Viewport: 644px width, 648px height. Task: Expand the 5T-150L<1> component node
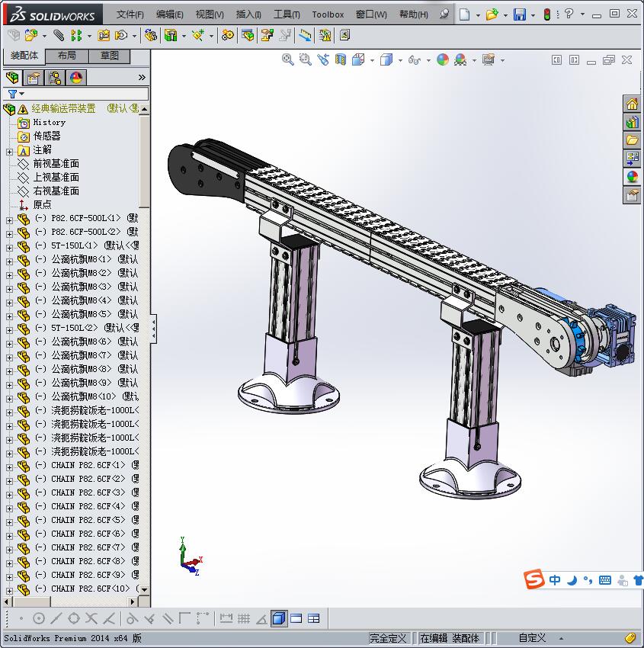[9, 248]
